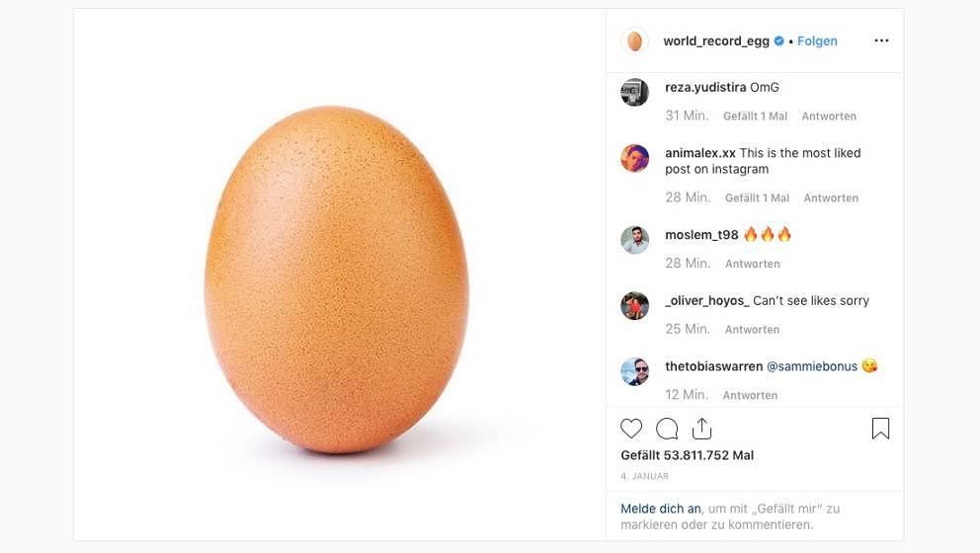Click moslem_t98's profile avatar

[x=634, y=240]
